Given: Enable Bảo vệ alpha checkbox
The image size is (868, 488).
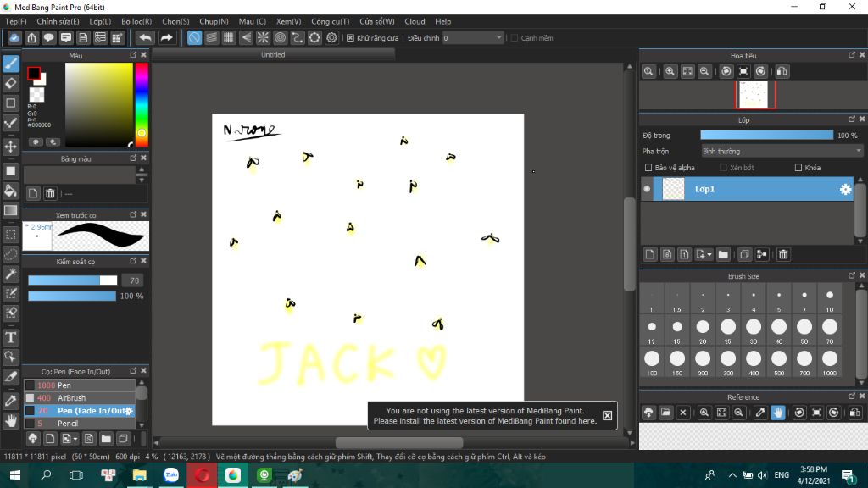Looking at the screenshot, I should point(648,168).
